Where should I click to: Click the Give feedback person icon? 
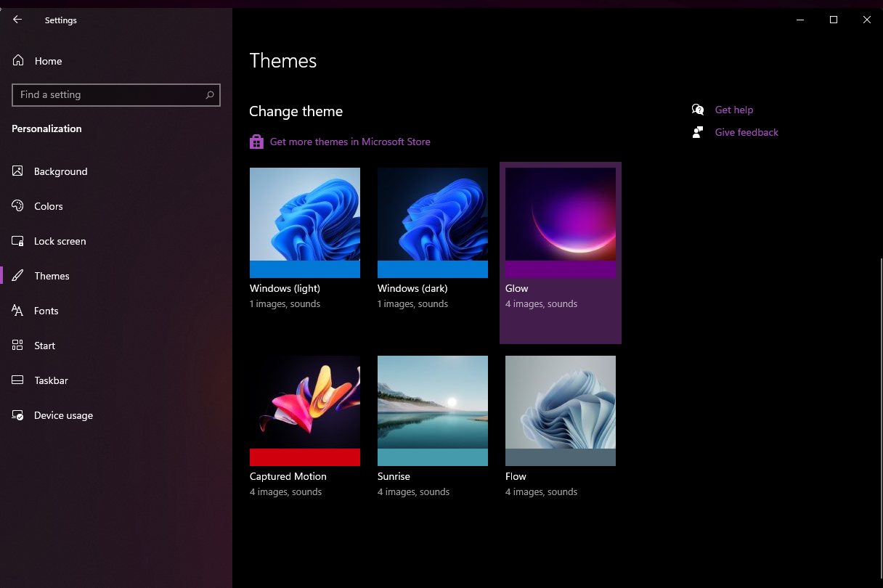click(698, 132)
